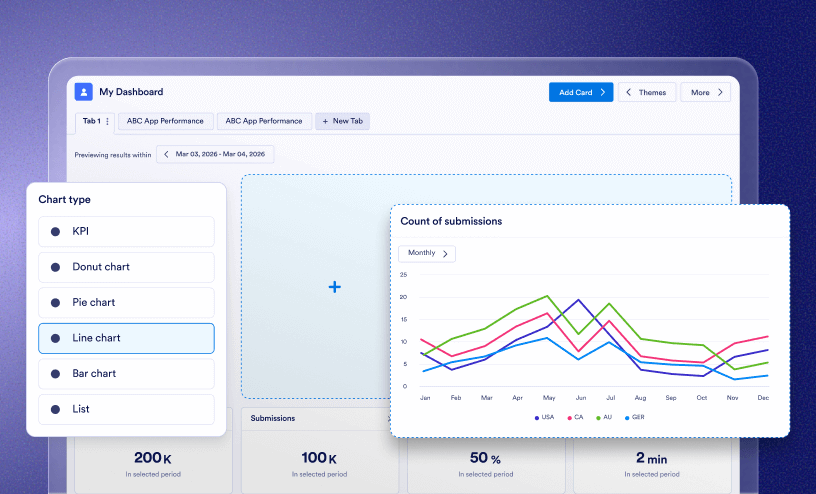816x494 pixels.
Task: Click the My Dashboard title
Action: click(x=131, y=92)
